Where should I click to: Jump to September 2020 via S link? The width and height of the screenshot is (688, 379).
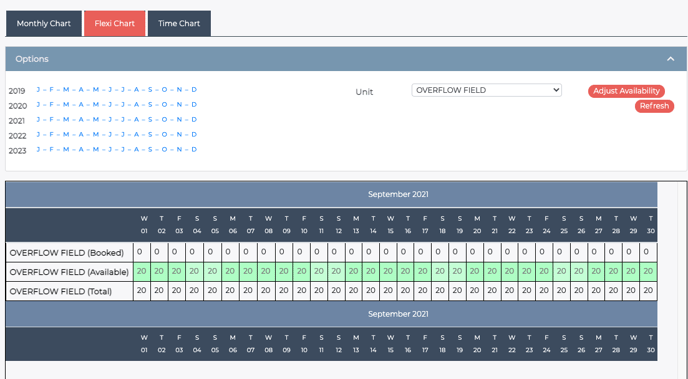[x=150, y=104]
